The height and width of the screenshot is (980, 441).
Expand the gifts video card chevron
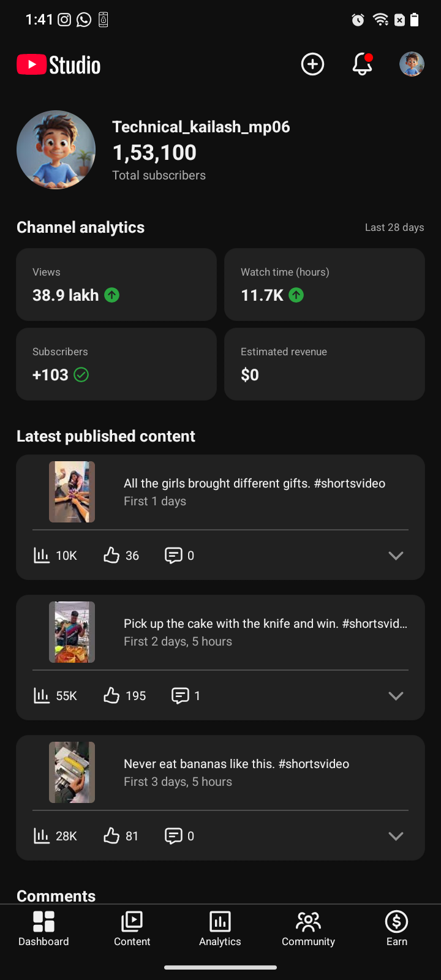(x=396, y=556)
